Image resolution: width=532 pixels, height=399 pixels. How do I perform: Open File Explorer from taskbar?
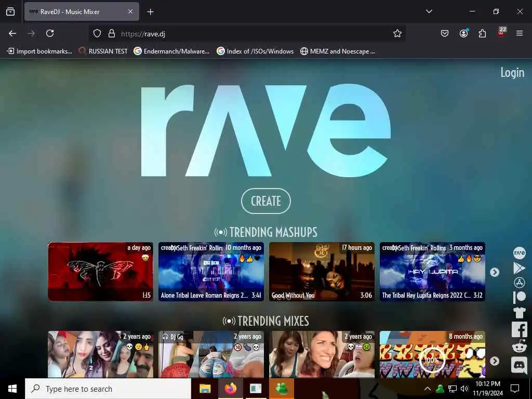pyautogui.click(x=205, y=389)
